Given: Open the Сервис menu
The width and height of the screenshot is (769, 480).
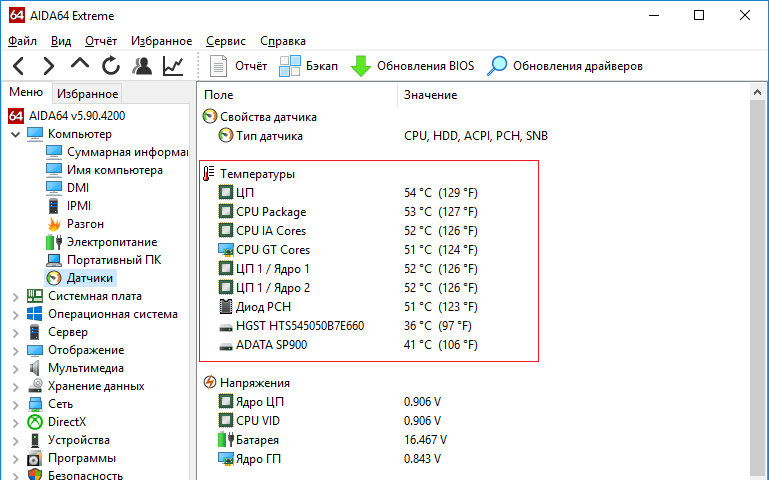Looking at the screenshot, I should pos(226,41).
